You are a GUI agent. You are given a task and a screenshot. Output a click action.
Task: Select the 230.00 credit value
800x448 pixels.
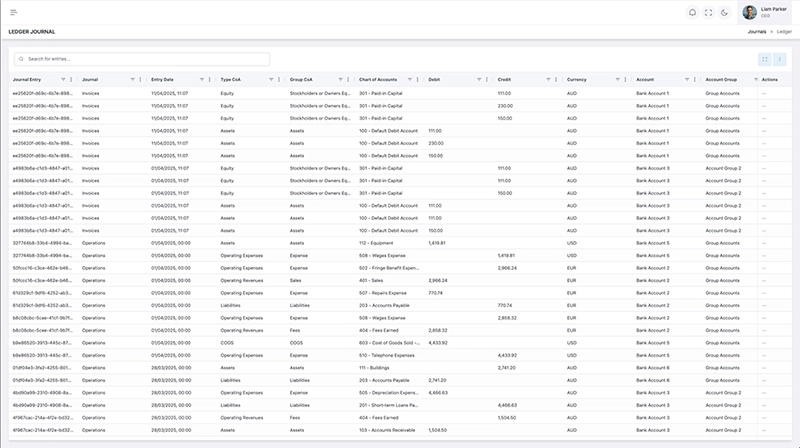click(x=505, y=106)
